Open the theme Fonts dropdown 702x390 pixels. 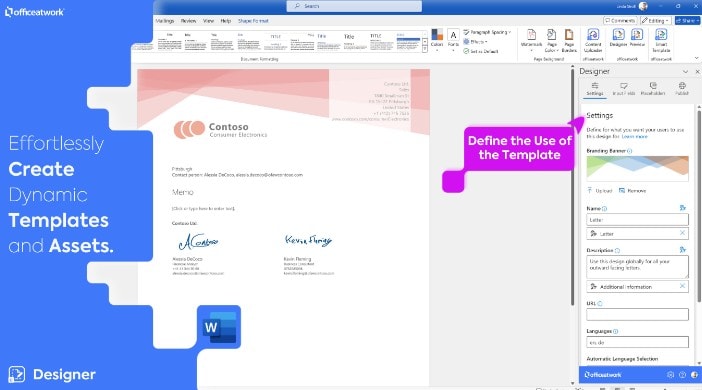click(x=453, y=39)
